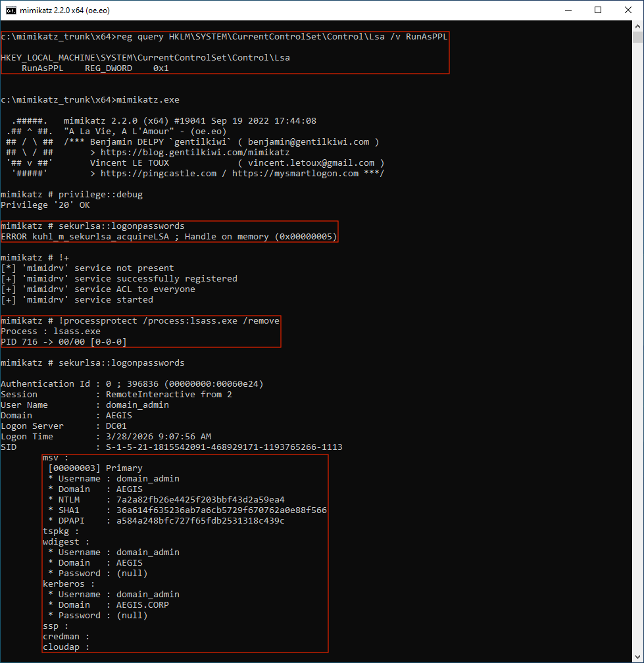Click the scrollbar up arrow
Viewport: 644px width, 663px height.
click(637, 26)
